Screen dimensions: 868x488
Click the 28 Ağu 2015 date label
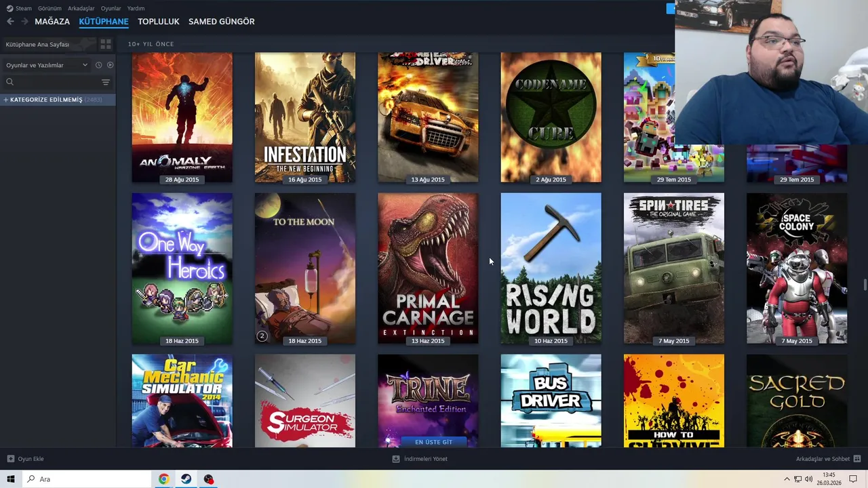tap(182, 180)
